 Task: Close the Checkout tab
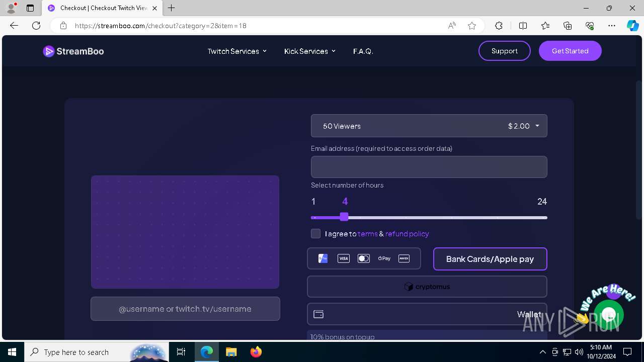(x=154, y=8)
